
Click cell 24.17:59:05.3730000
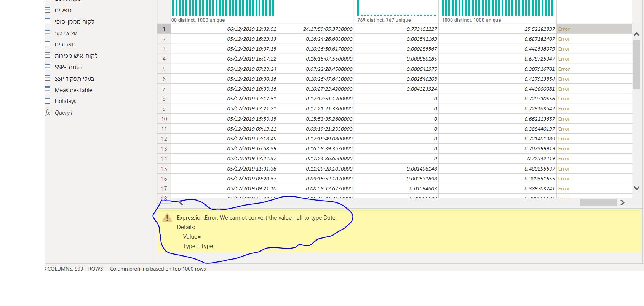[316, 29]
